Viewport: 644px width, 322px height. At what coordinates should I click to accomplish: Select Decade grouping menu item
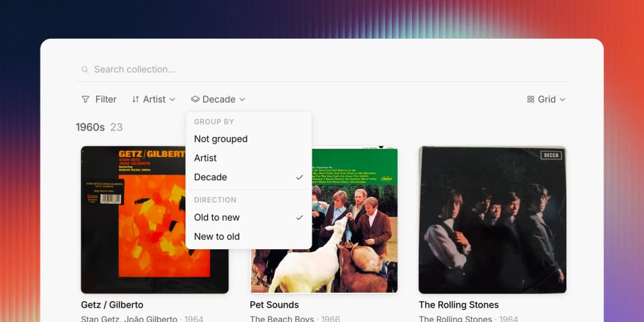[249, 177]
